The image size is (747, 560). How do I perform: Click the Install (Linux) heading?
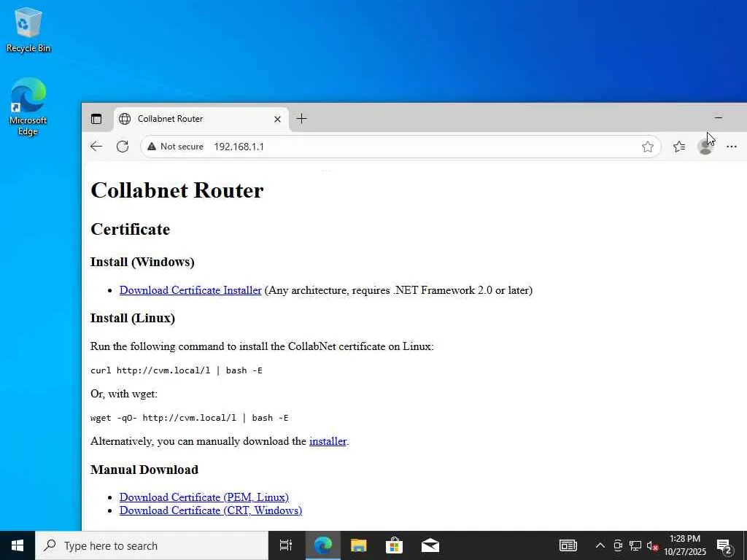[133, 318]
